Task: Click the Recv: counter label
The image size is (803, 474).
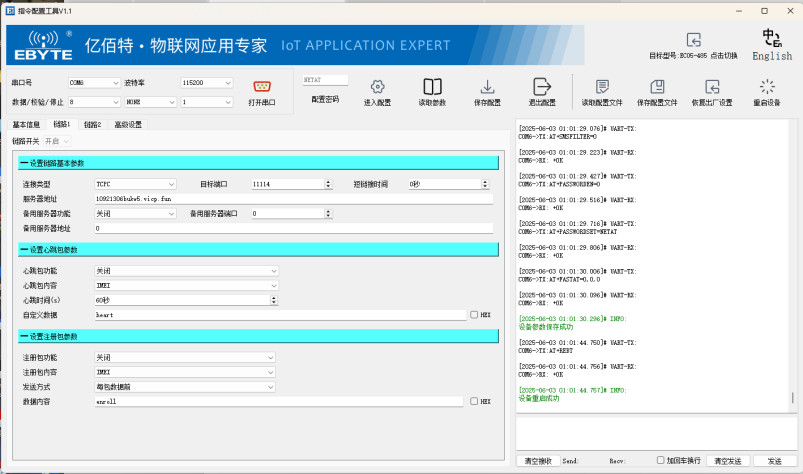Action: [617, 461]
